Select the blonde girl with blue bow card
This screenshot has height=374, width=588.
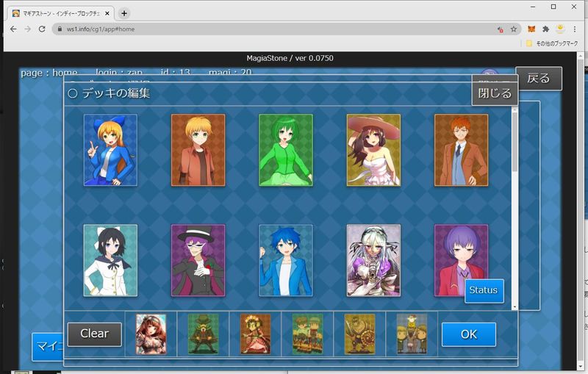click(110, 150)
